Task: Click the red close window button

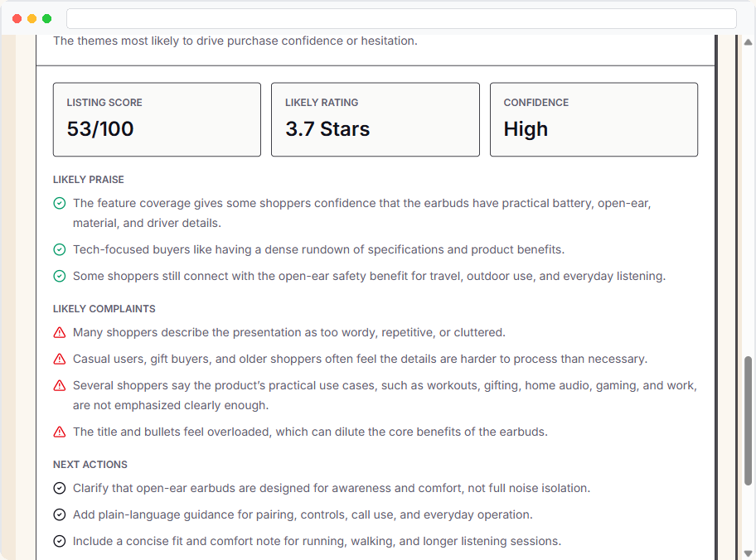Action: pos(17,19)
